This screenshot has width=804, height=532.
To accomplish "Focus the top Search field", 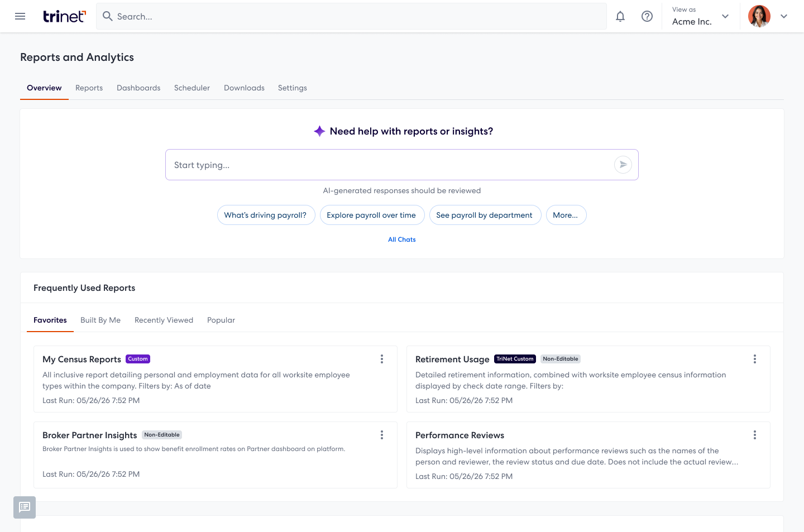I will (x=352, y=16).
